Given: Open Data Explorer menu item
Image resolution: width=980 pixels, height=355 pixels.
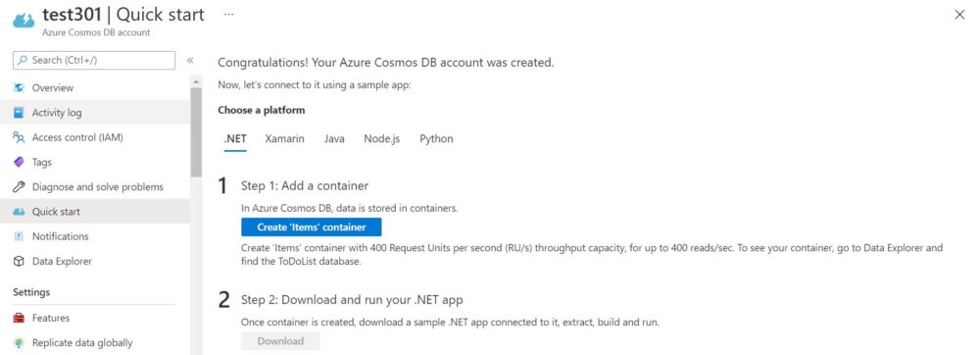Looking at the screenshot, I should tap(95, 261).
